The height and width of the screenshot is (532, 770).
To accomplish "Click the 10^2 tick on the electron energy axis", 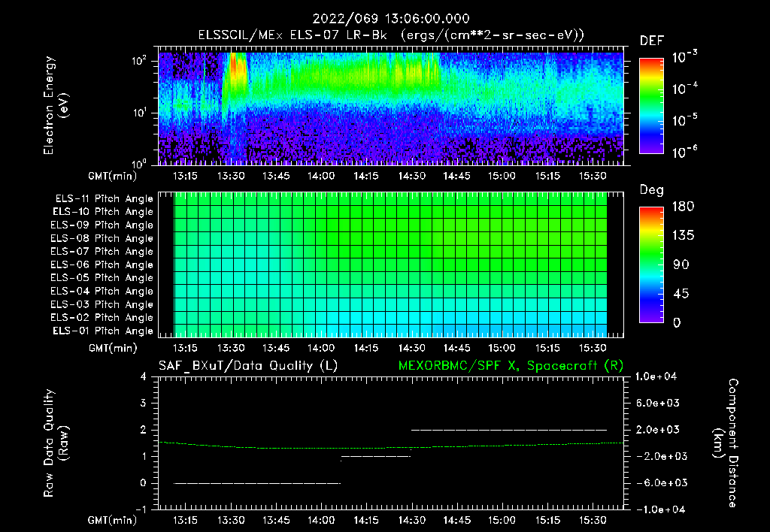I will coord(140,62).
